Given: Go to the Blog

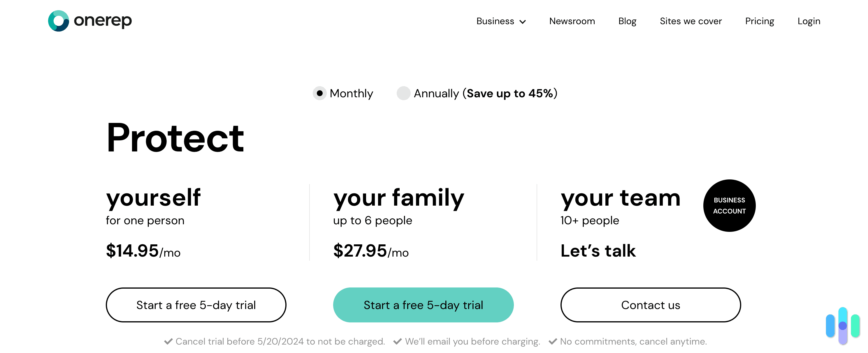Looking at the screenshot, I should pyautogui.click(x=627, y=21).
